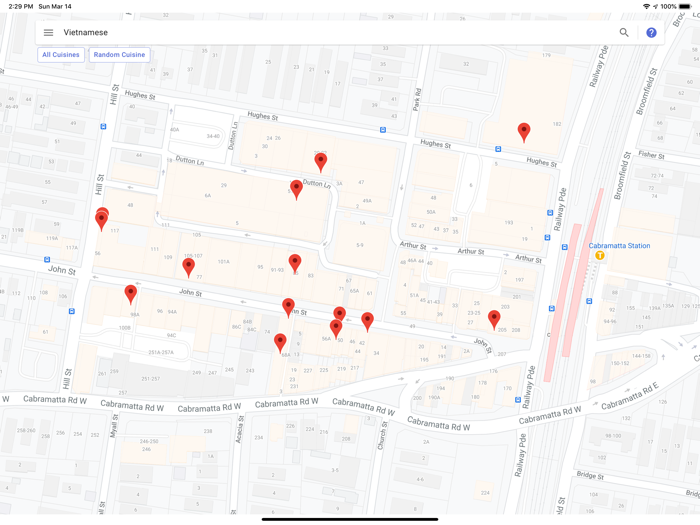Select the red pin above numbers 46 and 42

367,322
